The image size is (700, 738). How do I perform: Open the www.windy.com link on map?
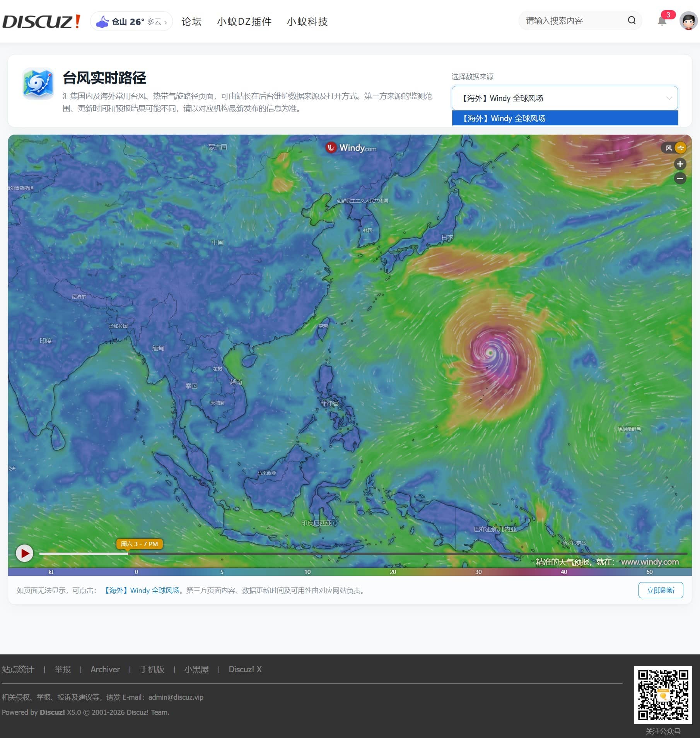(650, 562)
